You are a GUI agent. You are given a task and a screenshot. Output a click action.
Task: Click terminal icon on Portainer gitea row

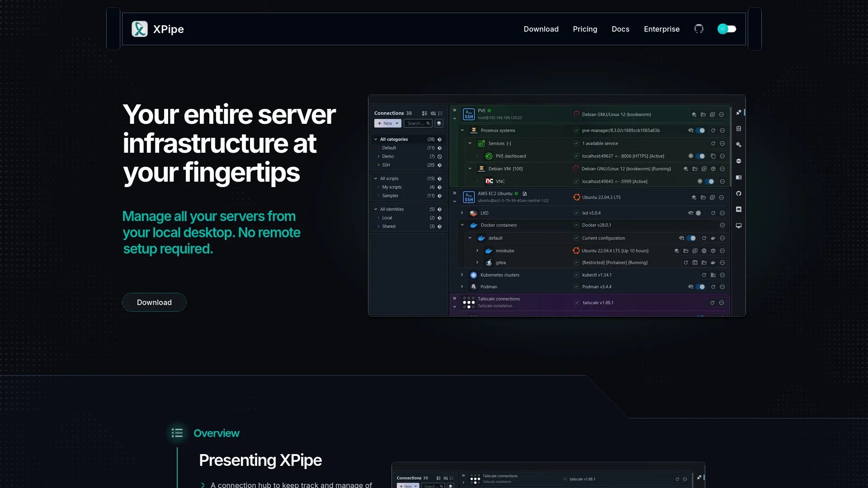695,263
